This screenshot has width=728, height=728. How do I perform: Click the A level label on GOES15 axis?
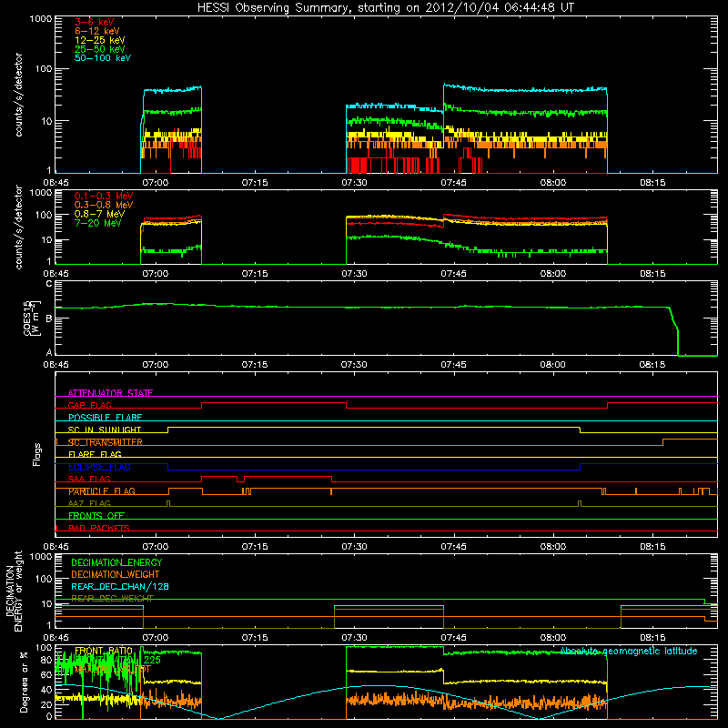(x=49, y=352)
